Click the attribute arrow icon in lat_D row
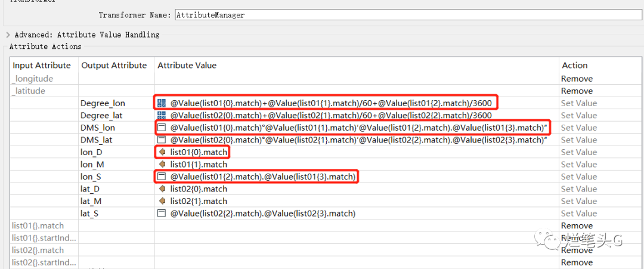The height and width of the screenshot is (269, 644). tap(162, 189)
